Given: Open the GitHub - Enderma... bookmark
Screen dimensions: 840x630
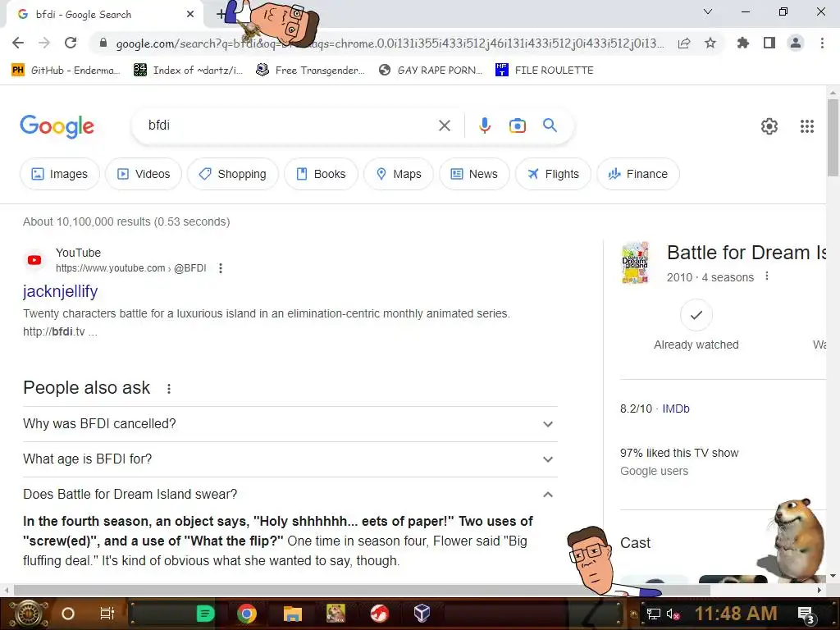Looking at the screenshot, I should (66, 71).
